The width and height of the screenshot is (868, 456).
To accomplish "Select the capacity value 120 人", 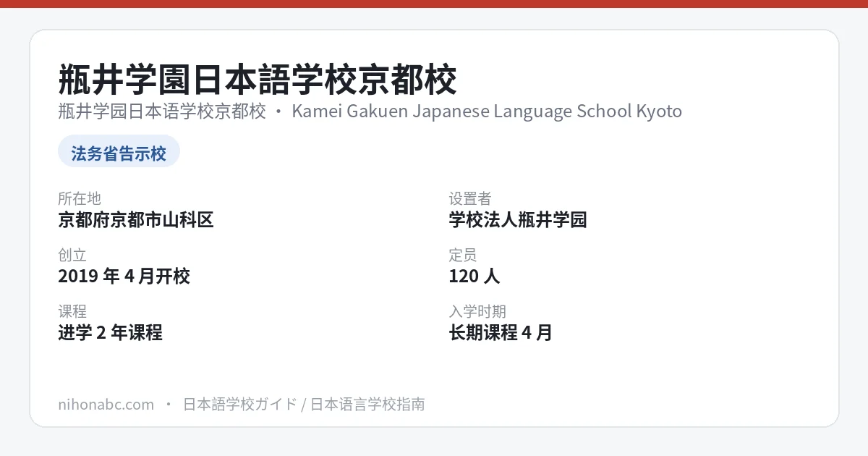I will [x=475, y=276].
